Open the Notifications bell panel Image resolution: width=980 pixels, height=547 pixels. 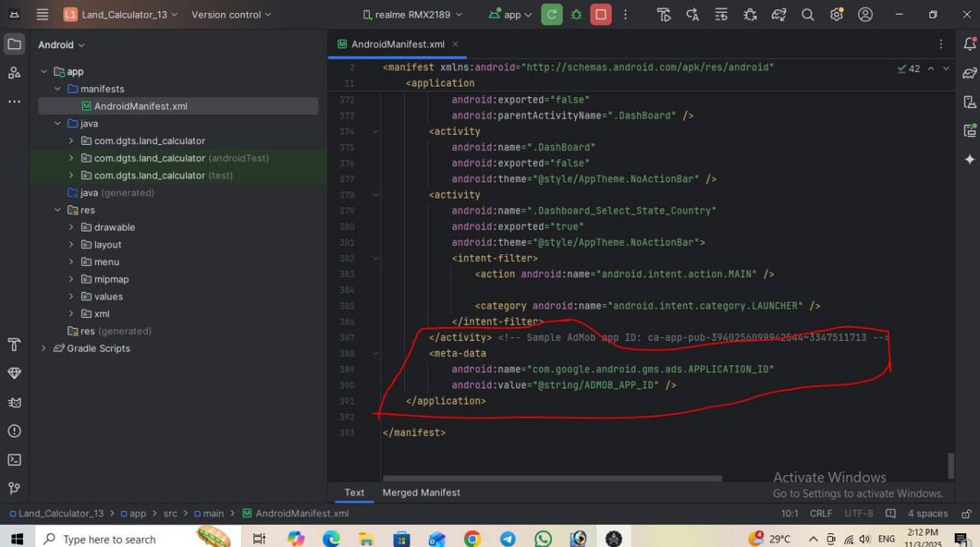[x=970, y=44]
